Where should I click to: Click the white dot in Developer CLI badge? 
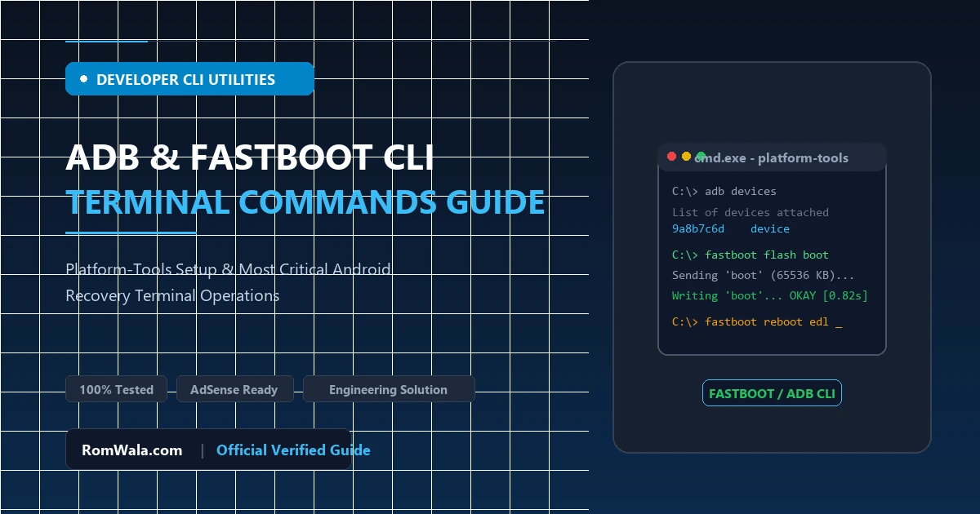[x=84, y=79]
